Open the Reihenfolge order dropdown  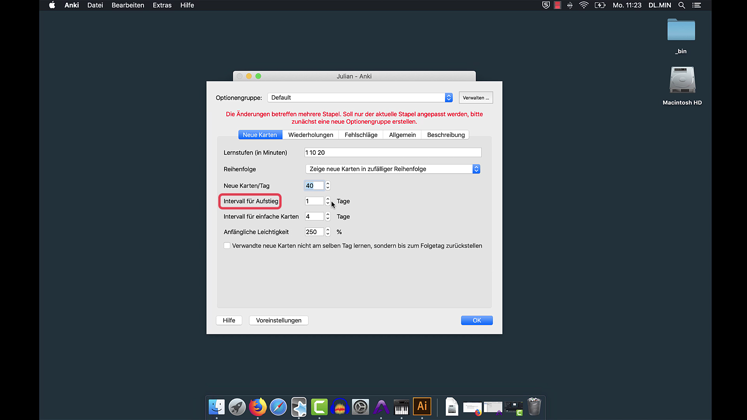pyautogui.click(x=393, y=169)
